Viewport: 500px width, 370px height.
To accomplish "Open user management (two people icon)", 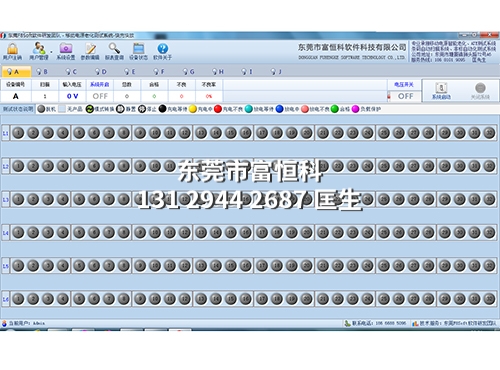I will coord(39,49).
